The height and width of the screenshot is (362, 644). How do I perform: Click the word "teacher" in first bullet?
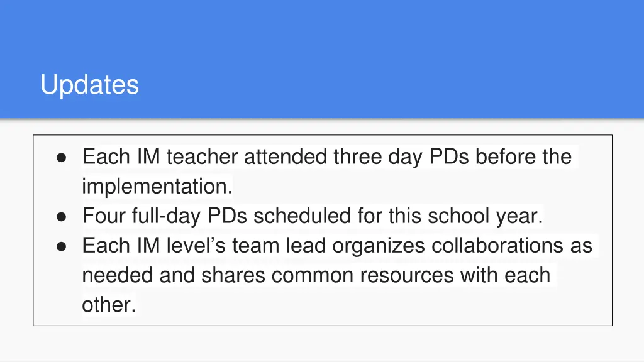click(202, 156)
